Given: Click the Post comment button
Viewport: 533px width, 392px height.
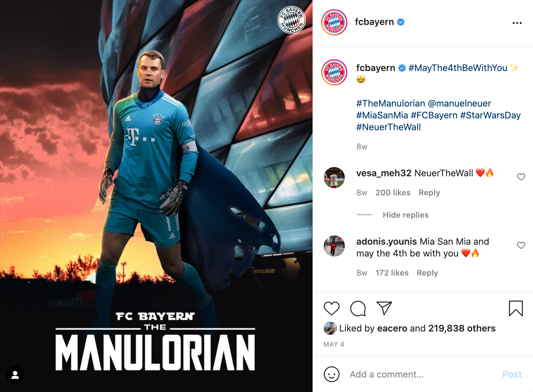Looking at the screenshot, I should click(x=512, y=374).
